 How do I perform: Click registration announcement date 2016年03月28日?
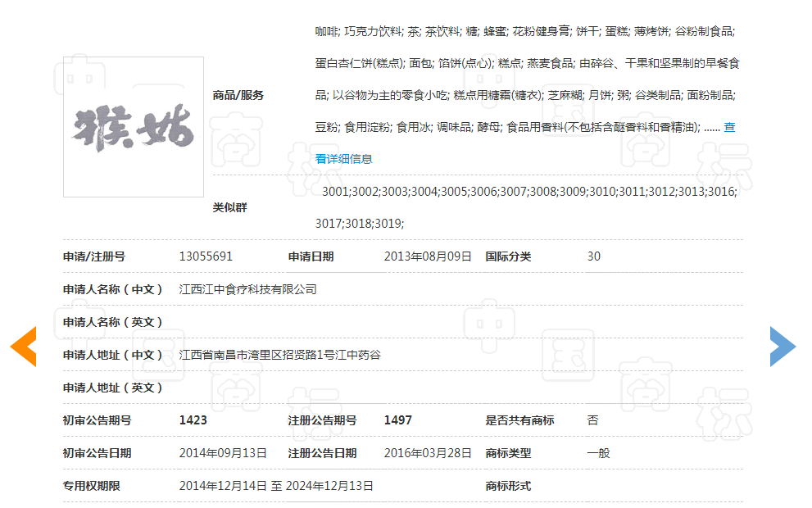pos(428,453)
